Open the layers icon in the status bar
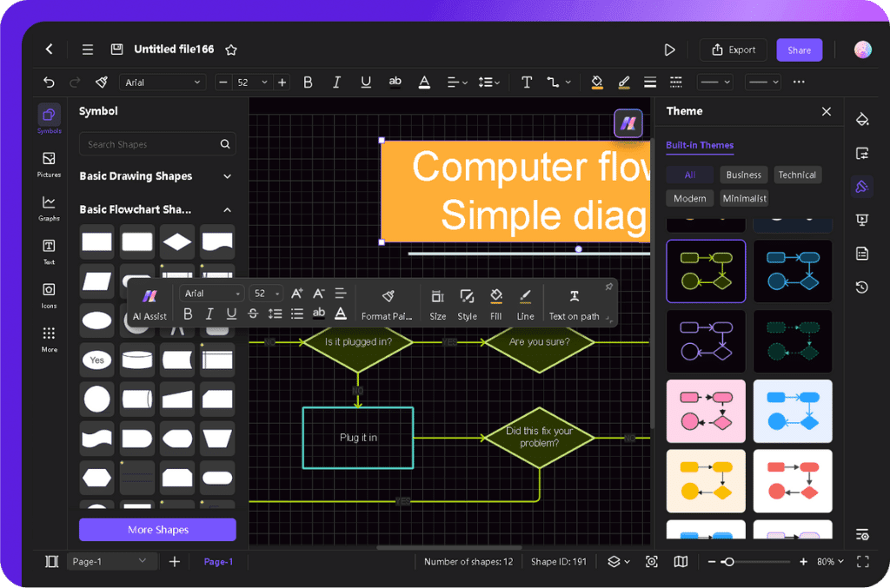This screenshot has width=890, height=588. (614, 561)
